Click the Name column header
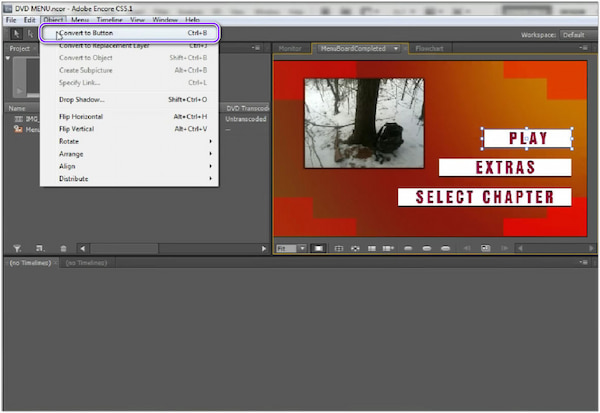Screen dimensions: 600x413 click(x=17, y=108)
